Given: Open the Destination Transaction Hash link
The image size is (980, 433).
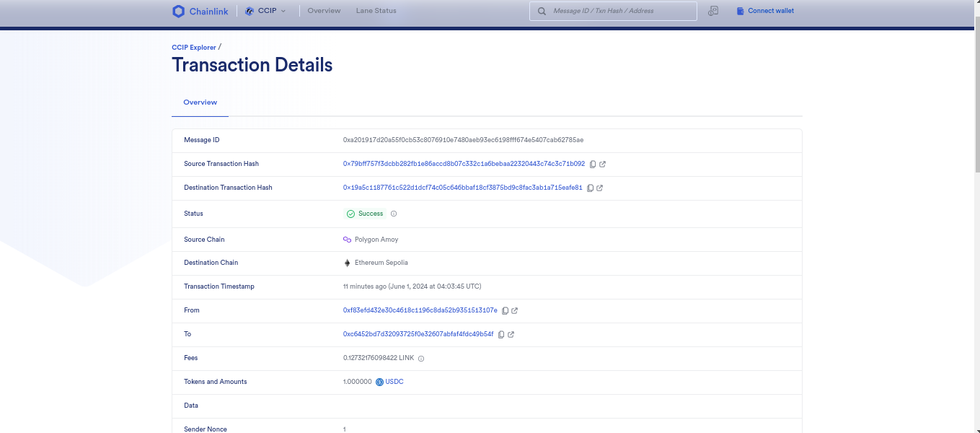Looking at the screenshot, I should pos(462,188).
